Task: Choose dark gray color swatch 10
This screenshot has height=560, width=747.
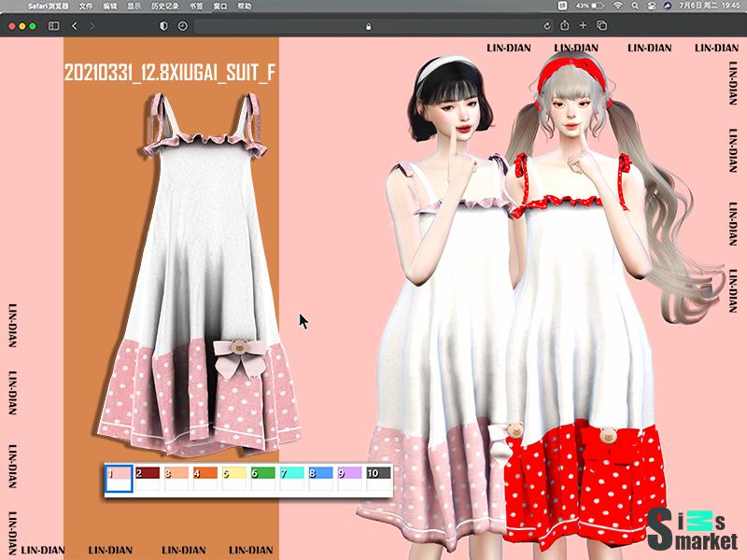Action: 378,479
